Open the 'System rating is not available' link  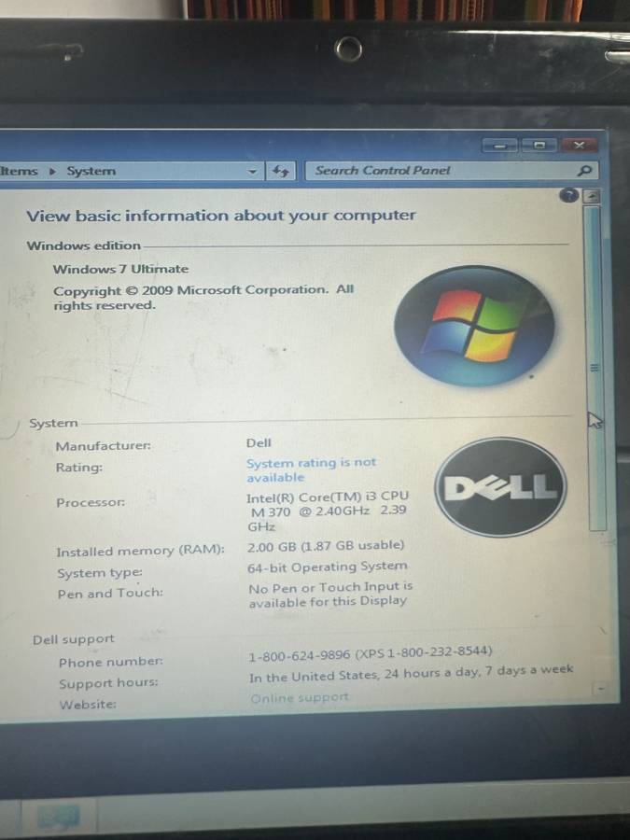[x=311, y=469]
